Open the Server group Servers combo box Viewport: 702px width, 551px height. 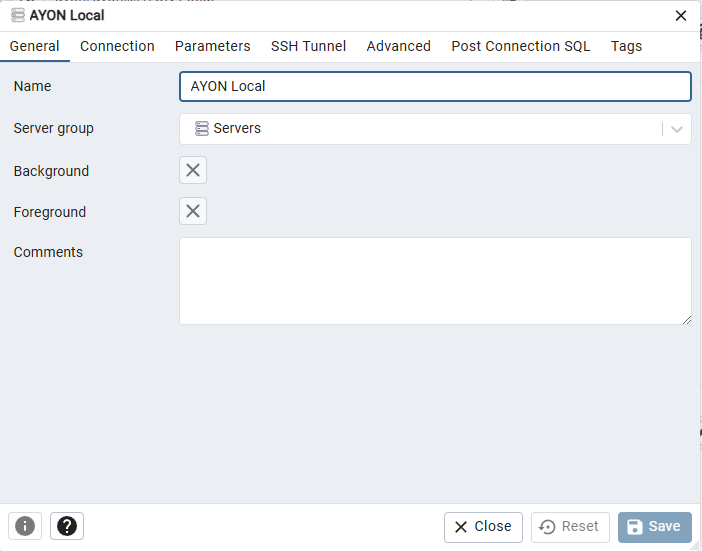(420, 129)
